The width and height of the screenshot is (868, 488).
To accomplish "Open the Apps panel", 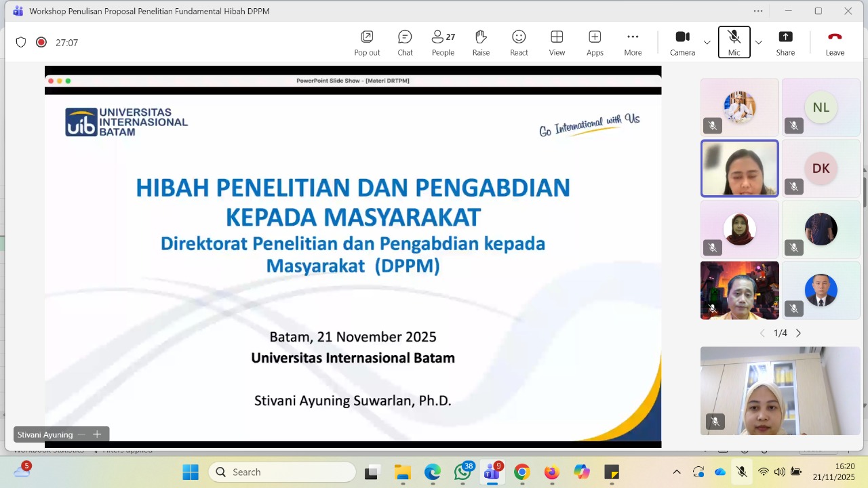I will (595, 43).
